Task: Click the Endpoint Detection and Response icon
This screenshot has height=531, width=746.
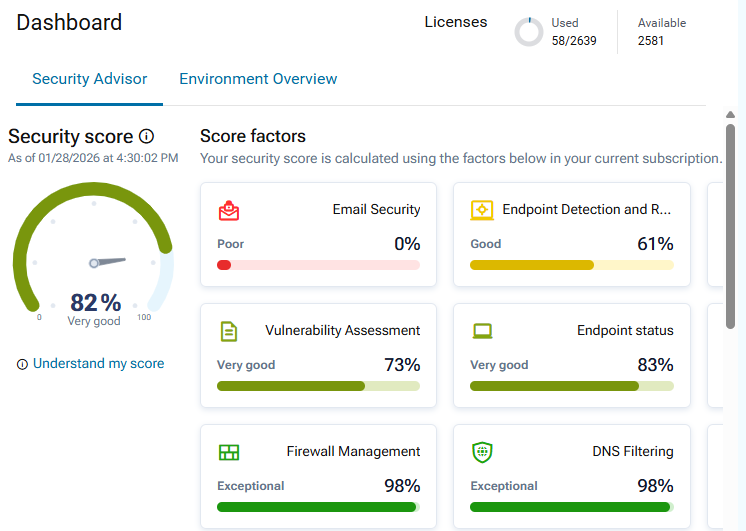Action: click(482, 210)
